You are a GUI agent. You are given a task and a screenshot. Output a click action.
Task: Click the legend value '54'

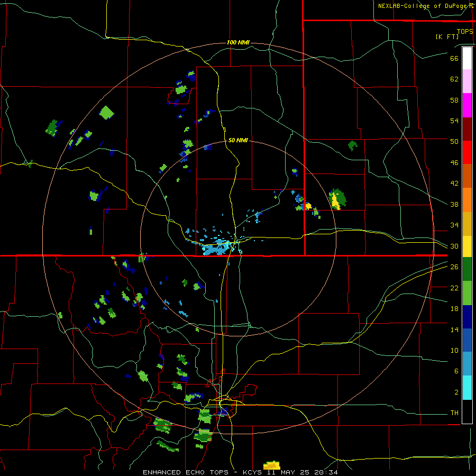tap(454, 121)
